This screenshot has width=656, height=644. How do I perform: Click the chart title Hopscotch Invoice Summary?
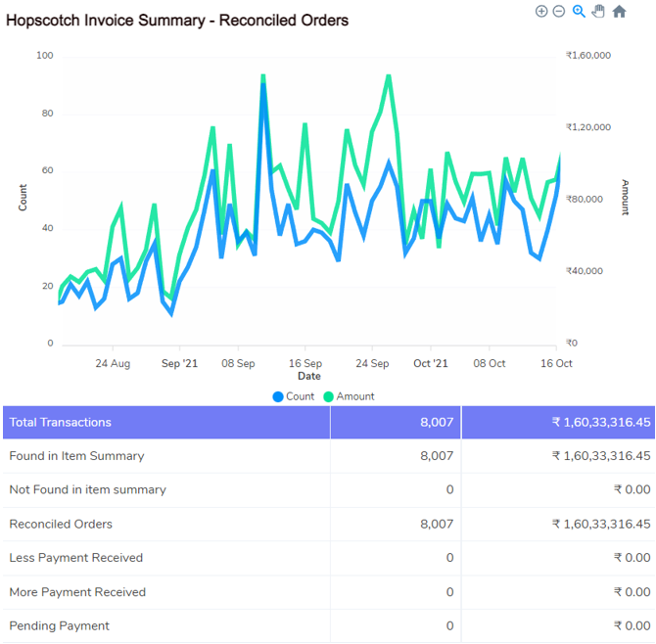[x=177, y=21]
